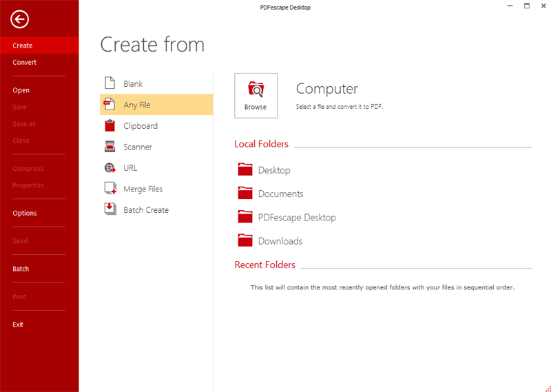This screenshot has width=551, height=392.
Task: Click the Downloads folder icon
Action: tap(245, 240)
